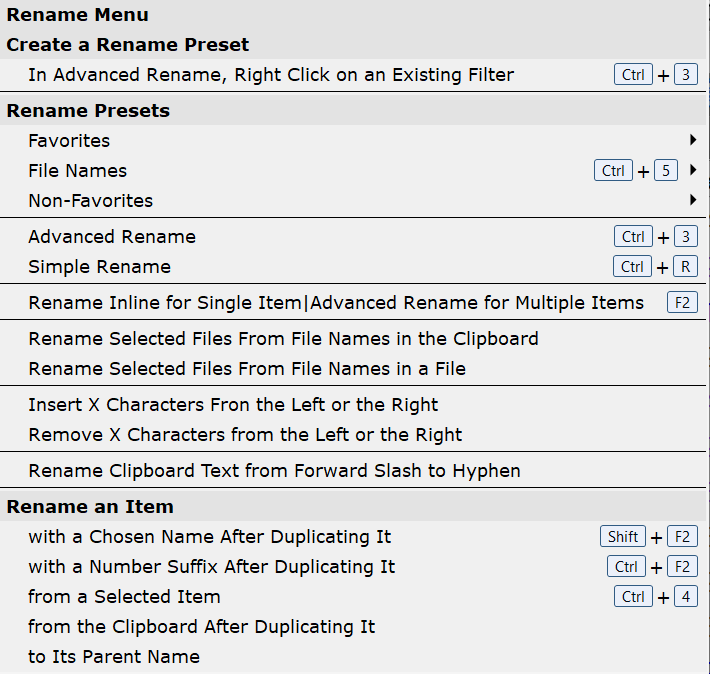The height and width of the screenshot is (674, 710).
Task: Select Insert X Characters from Left or Right
Action: [233, 405]
